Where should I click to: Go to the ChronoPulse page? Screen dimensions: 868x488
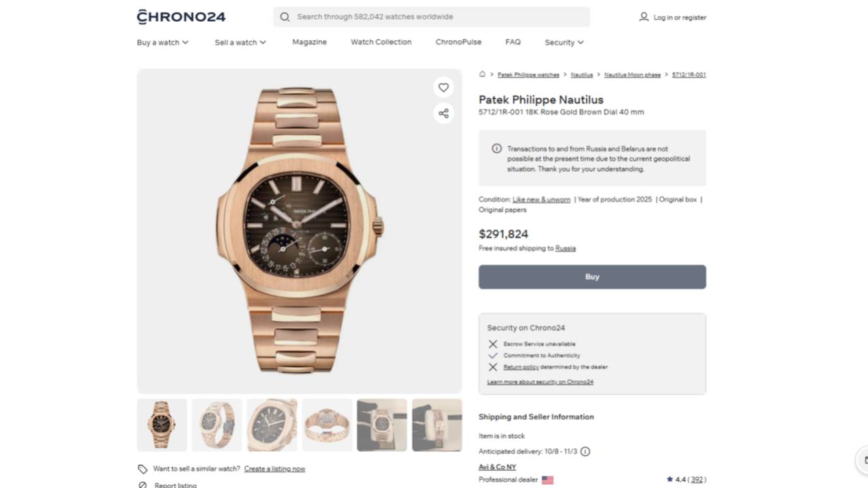pos(458,42)
